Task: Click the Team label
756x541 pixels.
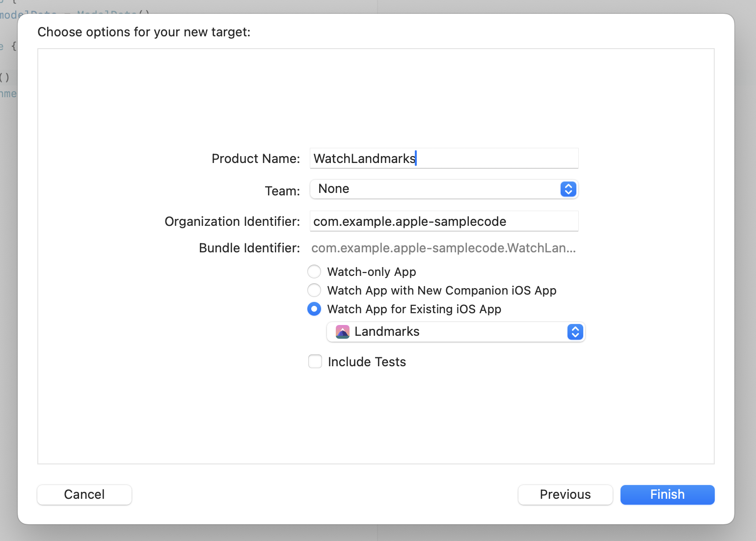Action: click(282, 191)
